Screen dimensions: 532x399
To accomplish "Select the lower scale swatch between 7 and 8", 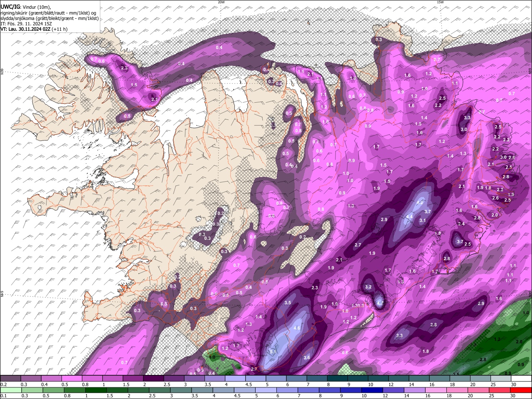I will [309, 390].
